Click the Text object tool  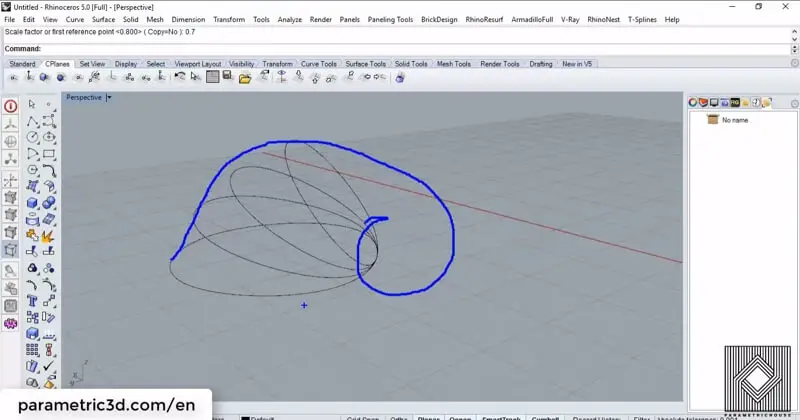click(32, 300)
